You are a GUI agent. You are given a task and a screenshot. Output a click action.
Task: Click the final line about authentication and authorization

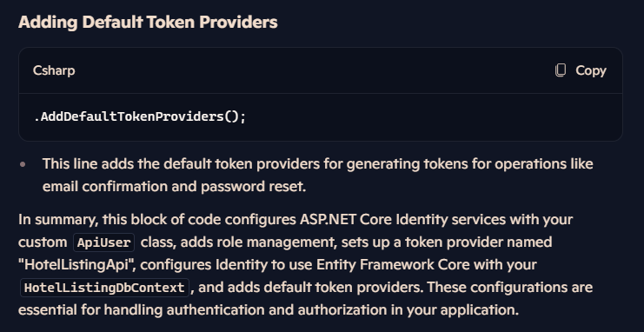pyautogui.click(x=269, y=309)
